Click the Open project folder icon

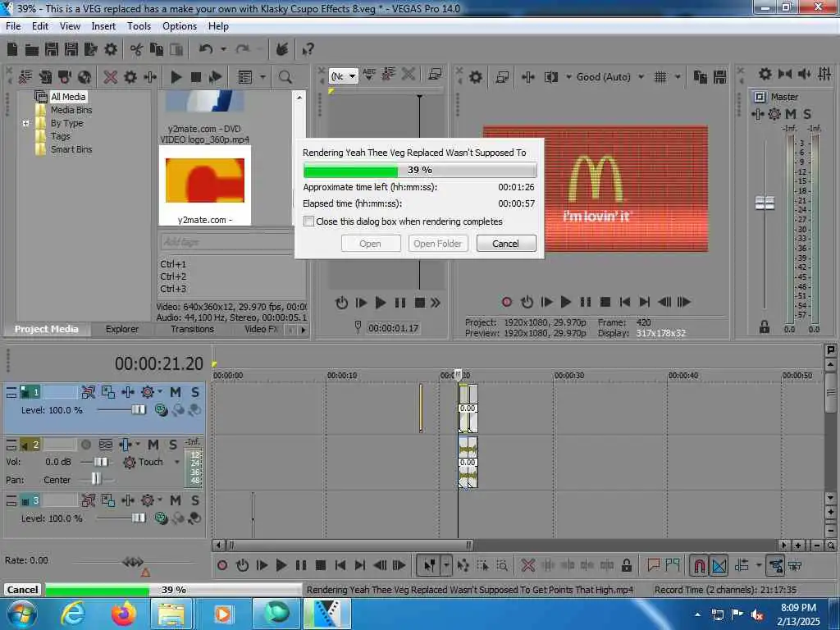click(32, 50)
